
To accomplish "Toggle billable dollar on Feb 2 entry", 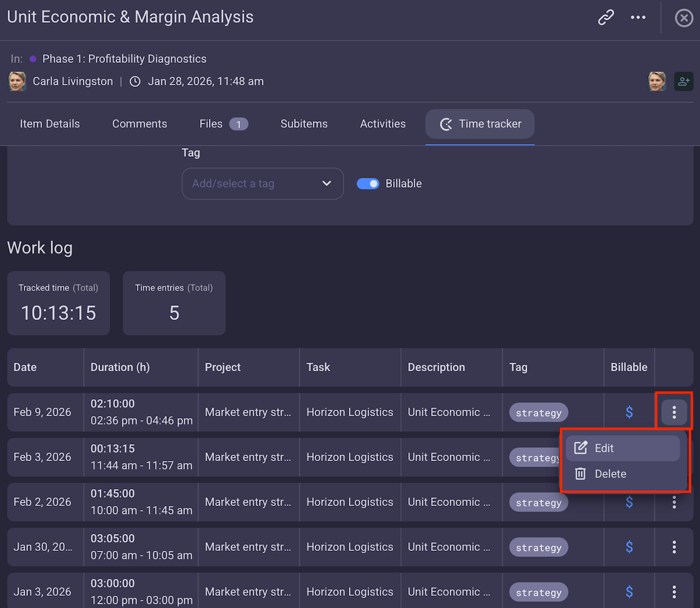I will (629, 502).
